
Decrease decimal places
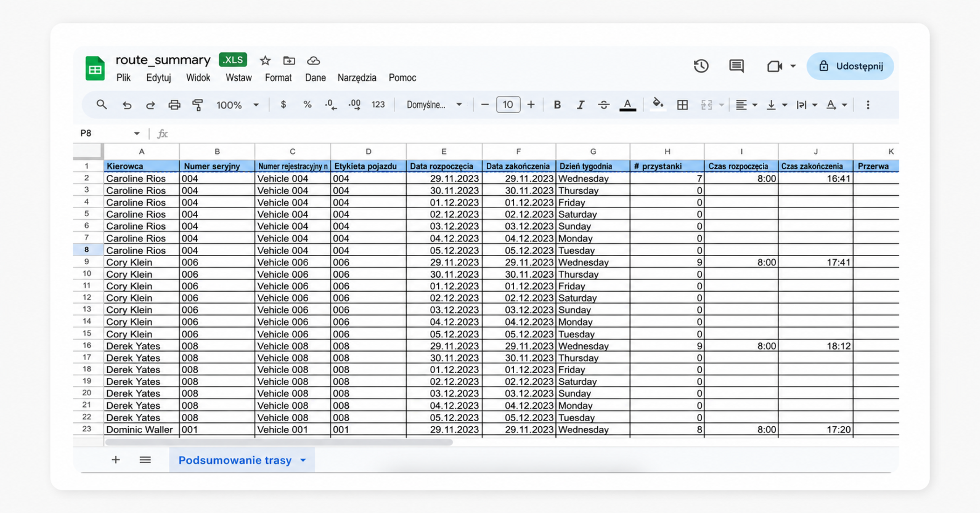[331, 105]
